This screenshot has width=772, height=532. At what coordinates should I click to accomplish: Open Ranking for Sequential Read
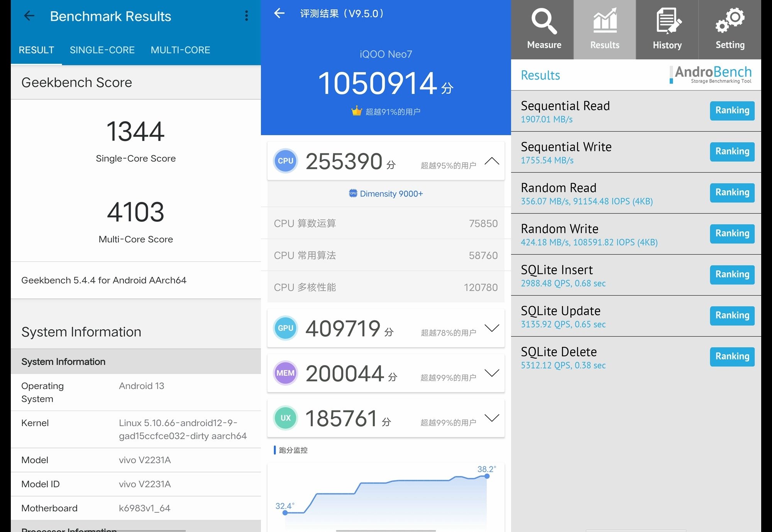click(x=732, y=111)
